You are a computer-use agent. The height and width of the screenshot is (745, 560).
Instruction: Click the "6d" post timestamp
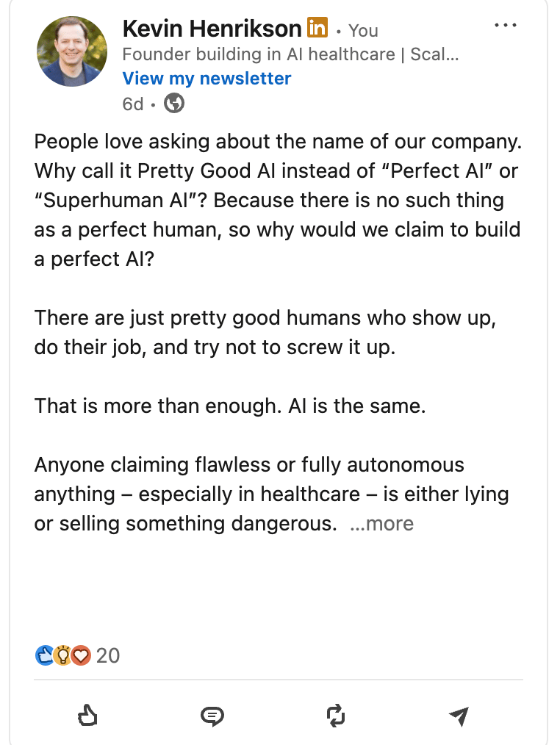coord(132,104)
